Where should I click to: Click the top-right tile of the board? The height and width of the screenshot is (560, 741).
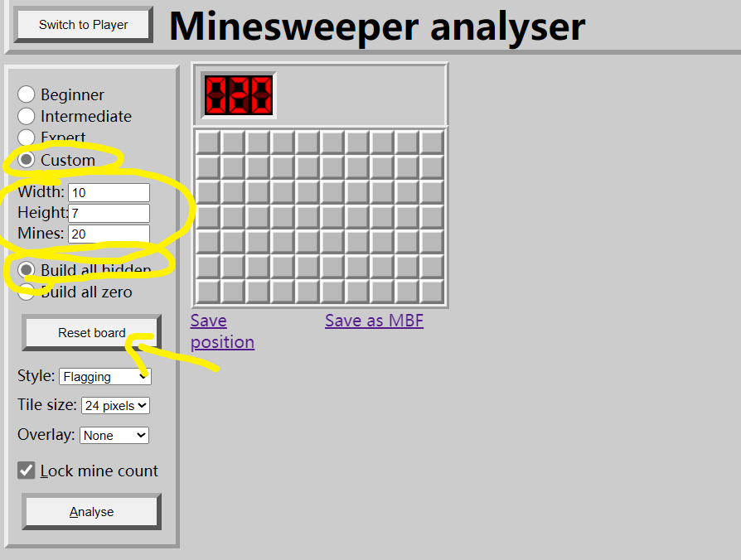click(432, 142)
